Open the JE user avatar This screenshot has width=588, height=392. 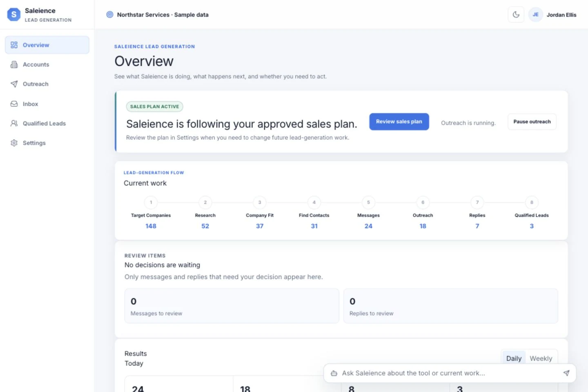coord(535,15)
